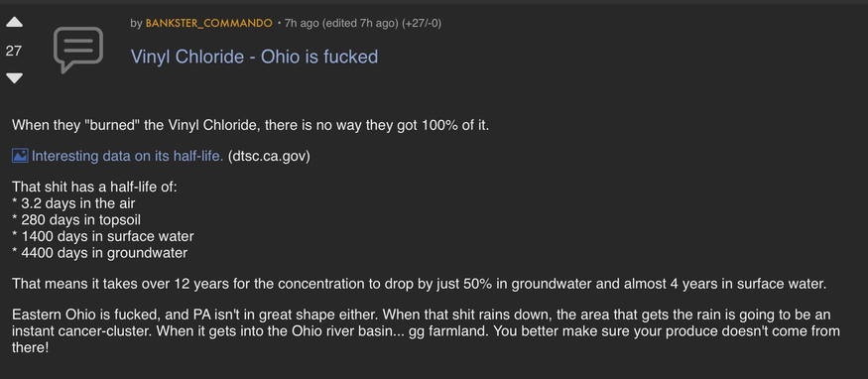Upvote the Vinyl Chloride post
The width and height of the screenshot is (868, 379).
tap(14, 22)
